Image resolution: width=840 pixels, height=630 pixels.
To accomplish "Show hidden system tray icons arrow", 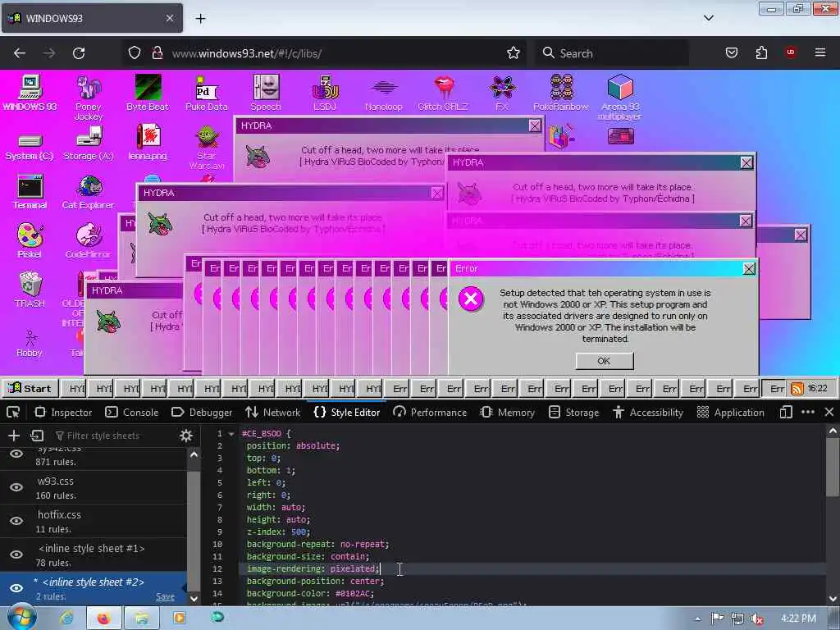I will 697,619.
